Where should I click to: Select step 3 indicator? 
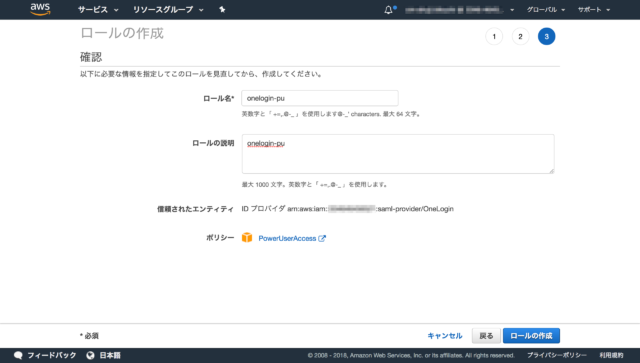click(547, 36)
